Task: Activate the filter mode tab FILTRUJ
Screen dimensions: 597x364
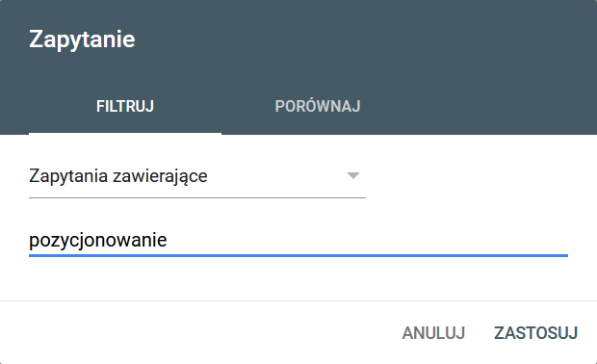Action: pos(125,106)
